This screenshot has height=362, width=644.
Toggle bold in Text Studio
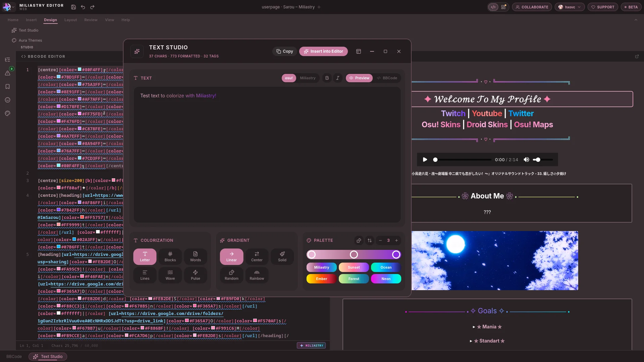pyautogui.click(x=327, y=78)
